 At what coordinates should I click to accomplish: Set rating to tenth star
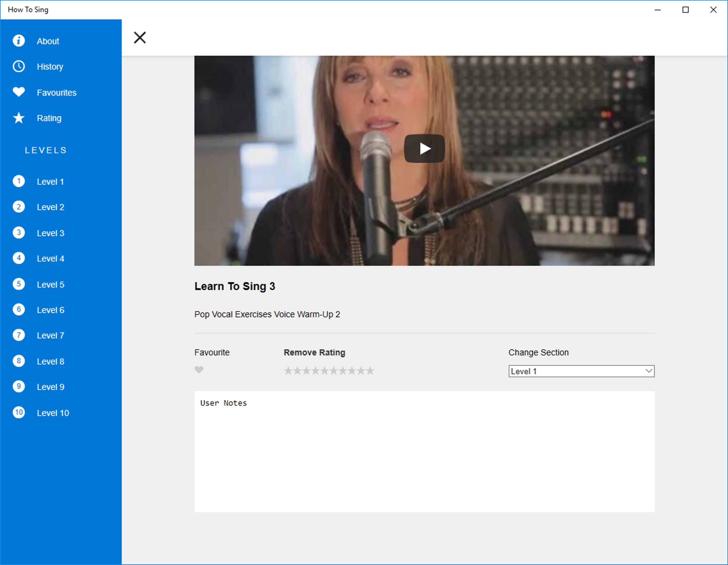[370, 371]
